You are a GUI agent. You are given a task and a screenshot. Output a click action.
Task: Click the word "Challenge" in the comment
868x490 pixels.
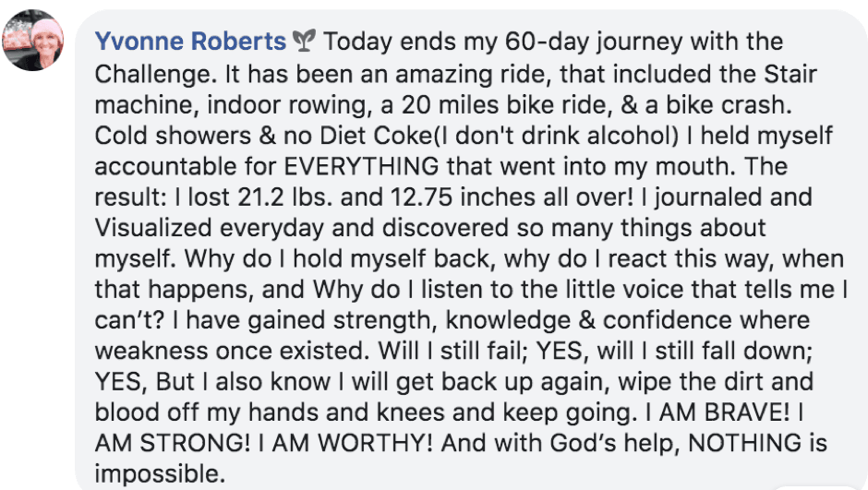point(154,74)
